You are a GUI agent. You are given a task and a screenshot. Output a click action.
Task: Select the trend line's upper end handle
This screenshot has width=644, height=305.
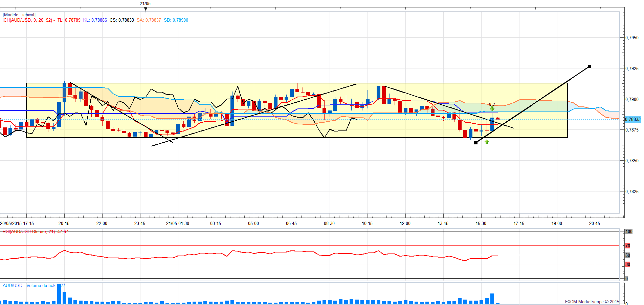coord(590,66)
